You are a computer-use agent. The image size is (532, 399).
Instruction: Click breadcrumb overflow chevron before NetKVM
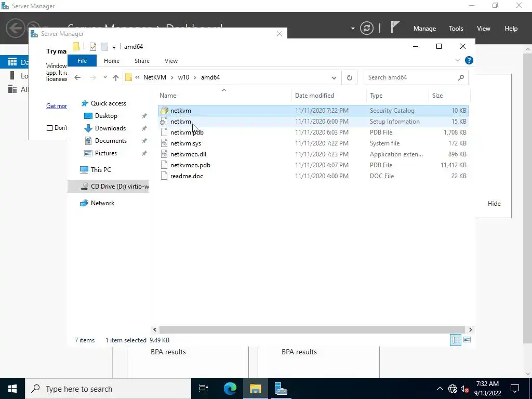[137, 77]
